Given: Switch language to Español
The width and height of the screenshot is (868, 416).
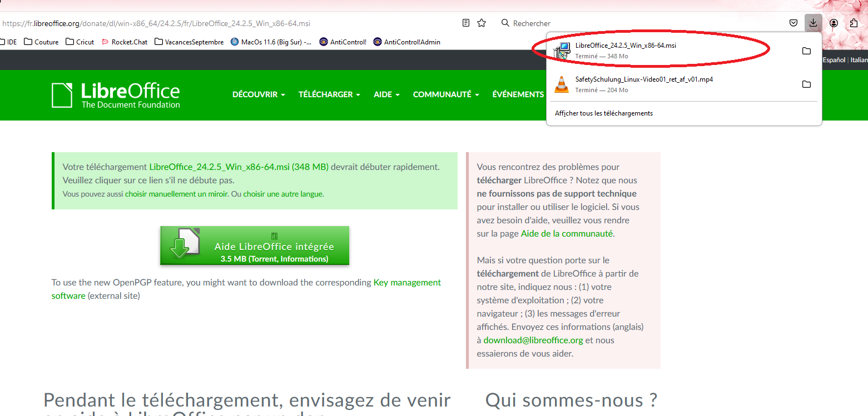Looking at the screenshot, I should click(834, 59).
